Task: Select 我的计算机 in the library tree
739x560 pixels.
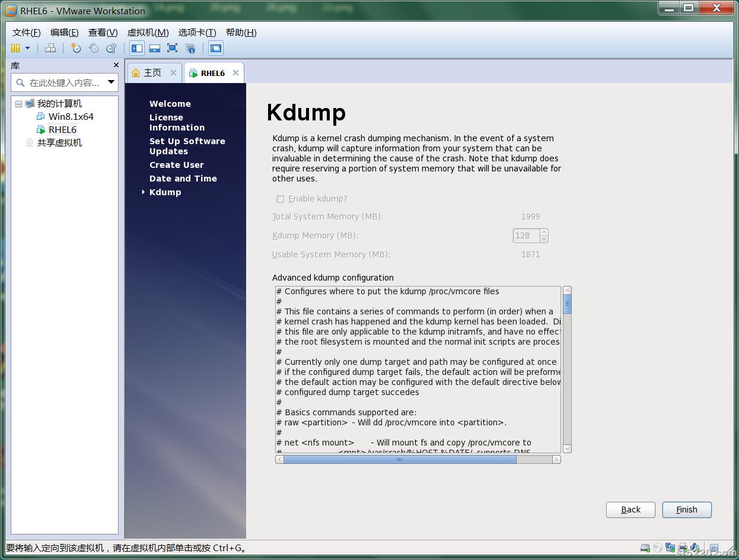Action: click(x=59, y=104)
